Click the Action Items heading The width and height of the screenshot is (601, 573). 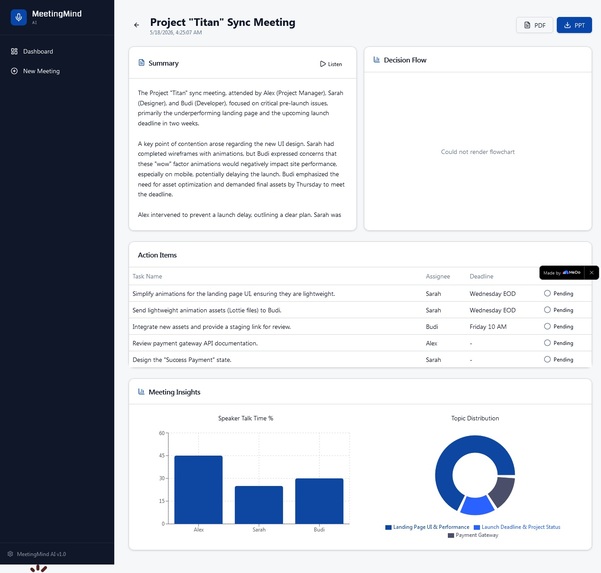coord(157,255)
